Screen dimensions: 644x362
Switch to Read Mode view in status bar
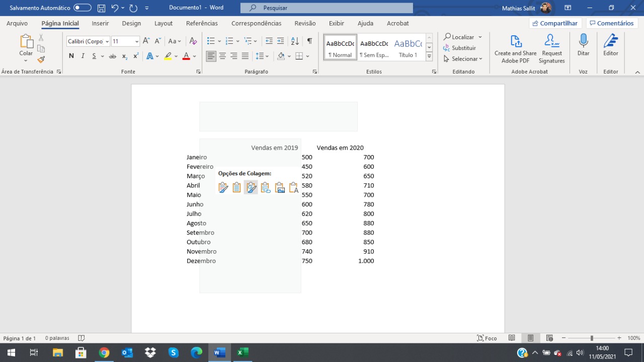(512, 338)
